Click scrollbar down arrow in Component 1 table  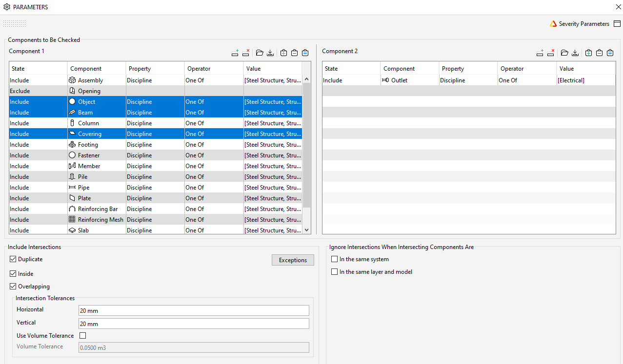tap(306, 230)
